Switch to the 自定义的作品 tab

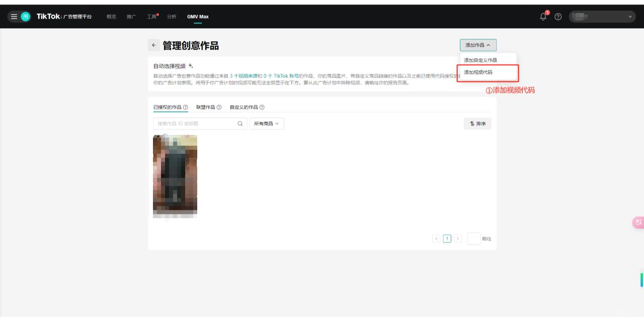click(244, 107)
